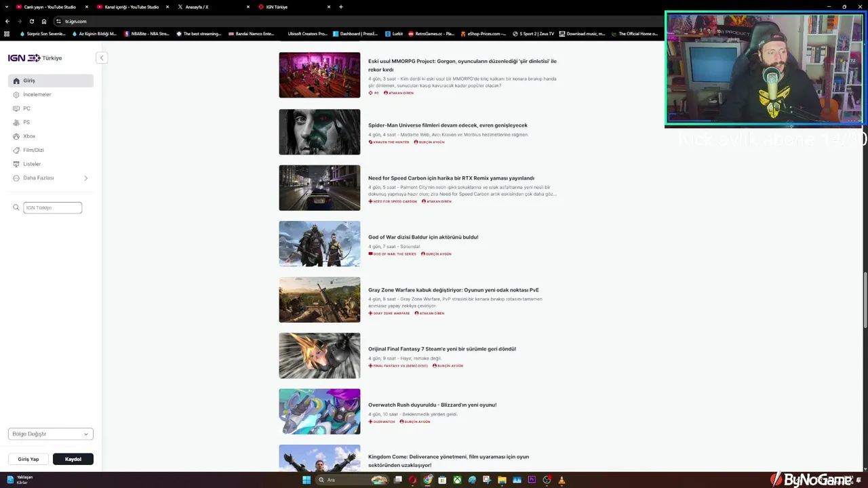Open Film/Dizi section in sidebar
The height and width of the screenshot is (488, 868).
pyautogui.click(x=51, y=150)
